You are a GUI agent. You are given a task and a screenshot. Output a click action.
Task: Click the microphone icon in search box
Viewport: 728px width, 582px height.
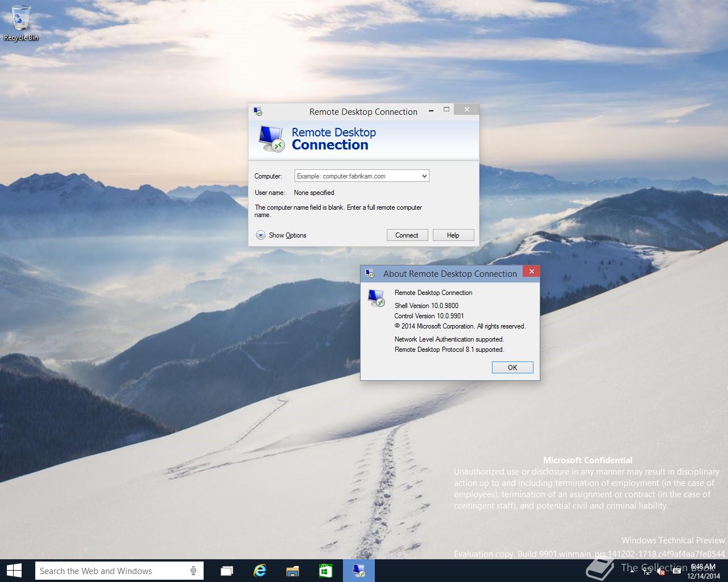pos(193,571)
